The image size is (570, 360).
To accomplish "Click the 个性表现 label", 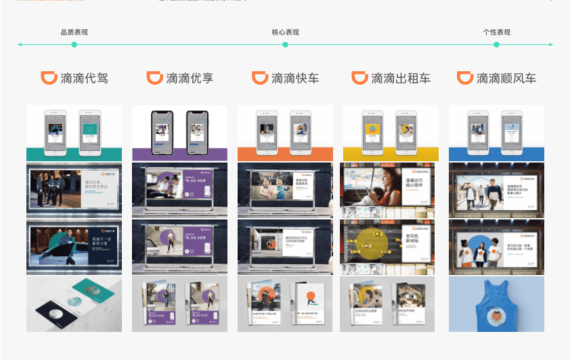I will pyautogui.click(x=497, y=32).
